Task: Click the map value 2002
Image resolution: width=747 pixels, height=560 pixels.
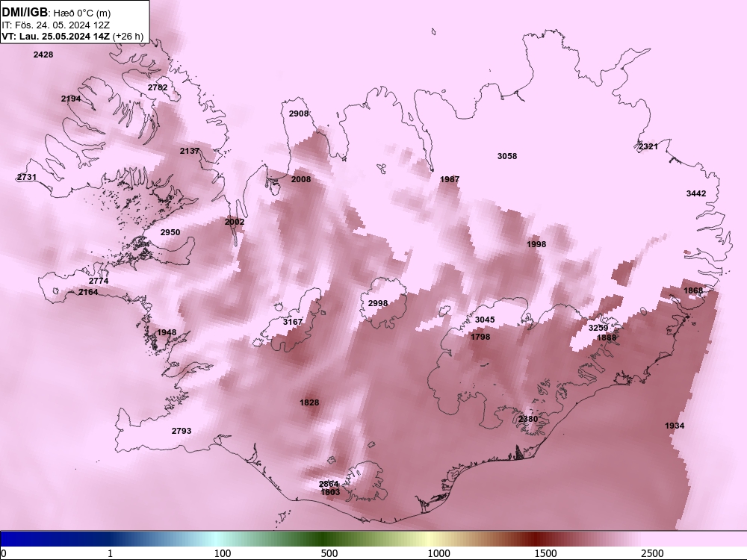Action: click(235, 222)
